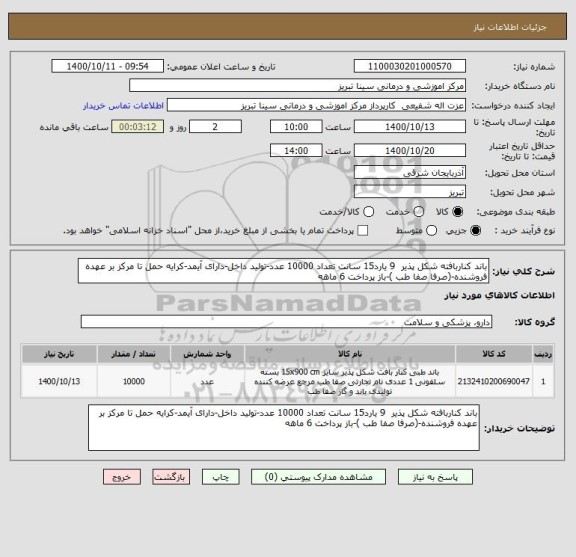
Task: Click the quantity cell 10000
Action: [x=134, y=382]
